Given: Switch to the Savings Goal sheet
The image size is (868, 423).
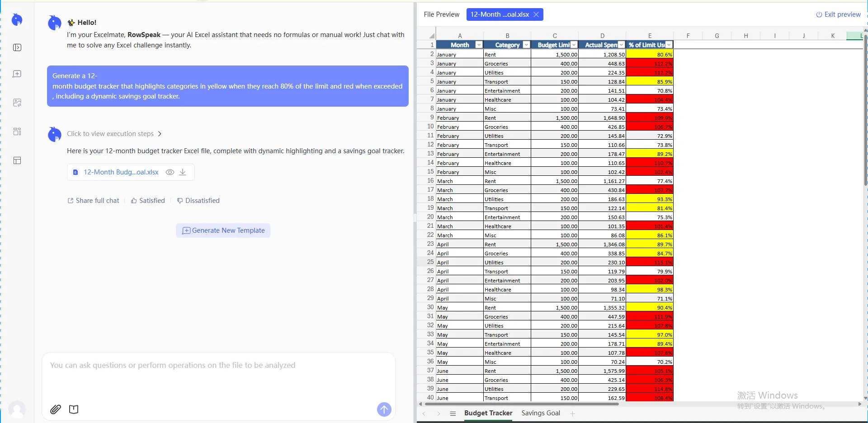Looking at the screenshot, I should pos(540,413).
